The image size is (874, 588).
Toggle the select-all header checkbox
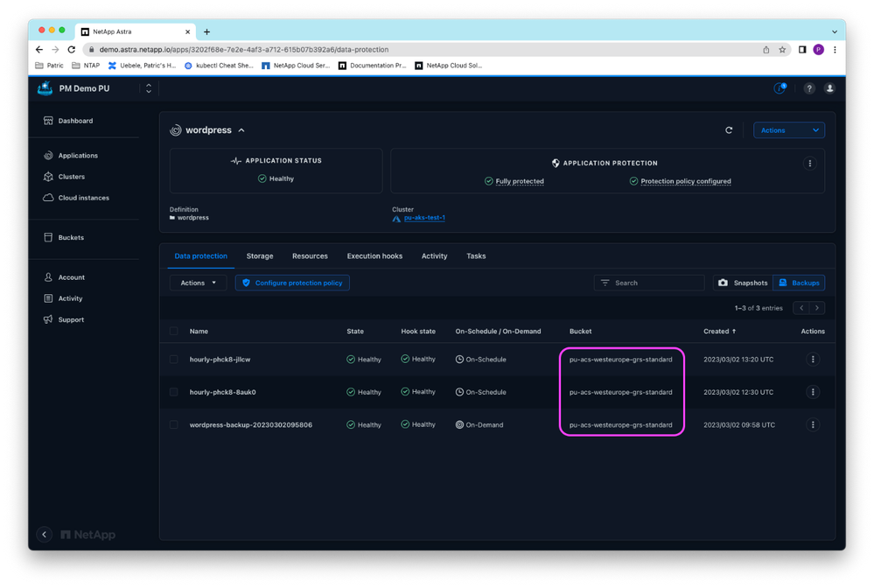pyautogui.click(x=174, y=332)
